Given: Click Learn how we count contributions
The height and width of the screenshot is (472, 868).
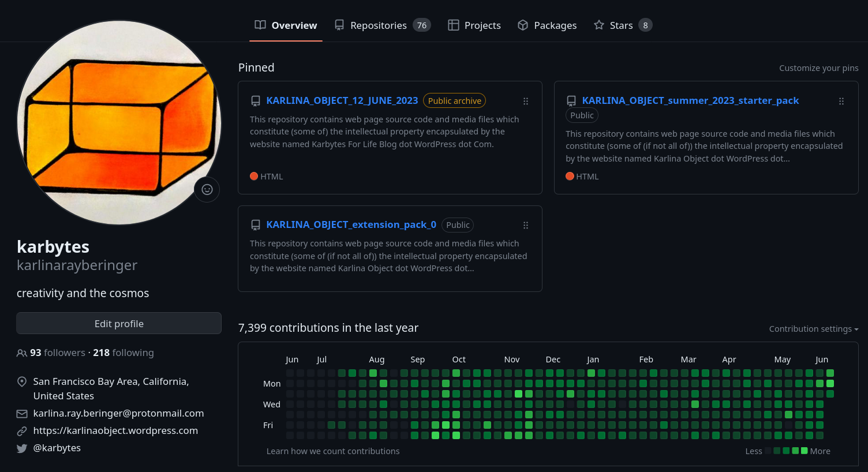Looking at the screenshot, I should tap(333, 451).
